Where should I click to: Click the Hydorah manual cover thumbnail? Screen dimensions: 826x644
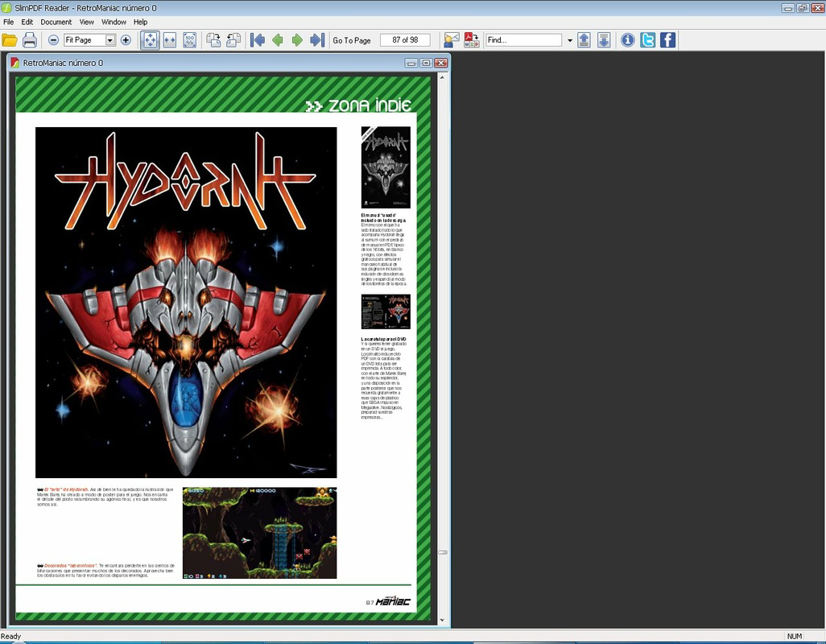pos(386,167)
